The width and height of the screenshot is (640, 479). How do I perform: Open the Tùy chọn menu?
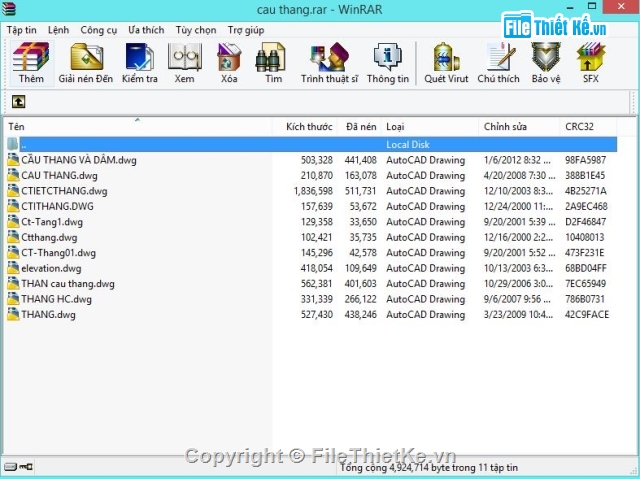tap(196, 30)
